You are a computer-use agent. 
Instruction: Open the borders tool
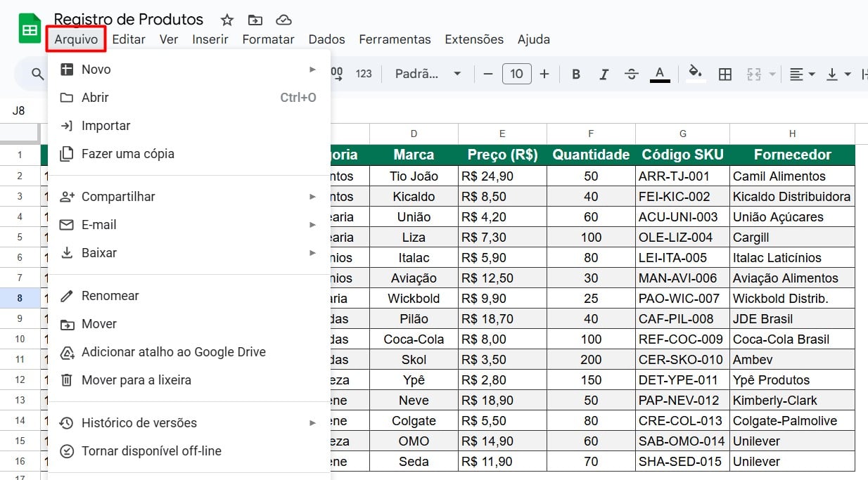point(725,74)
